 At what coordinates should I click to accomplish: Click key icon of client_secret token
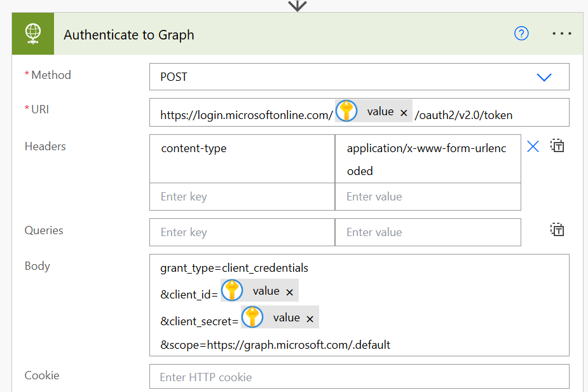[252, 317]
